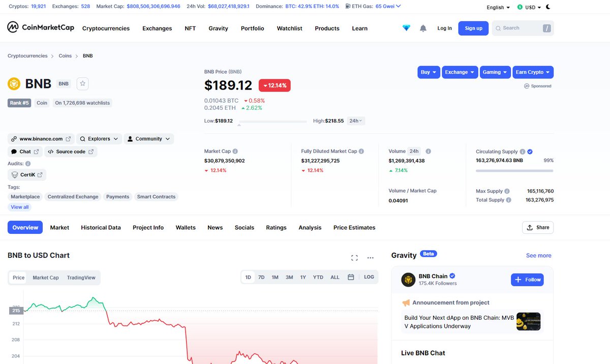Image resolution: width=610 pixels, height=364 pixels.
Task: Select 1M chart range
Action: pyautogui.click(x=275, y=277)
